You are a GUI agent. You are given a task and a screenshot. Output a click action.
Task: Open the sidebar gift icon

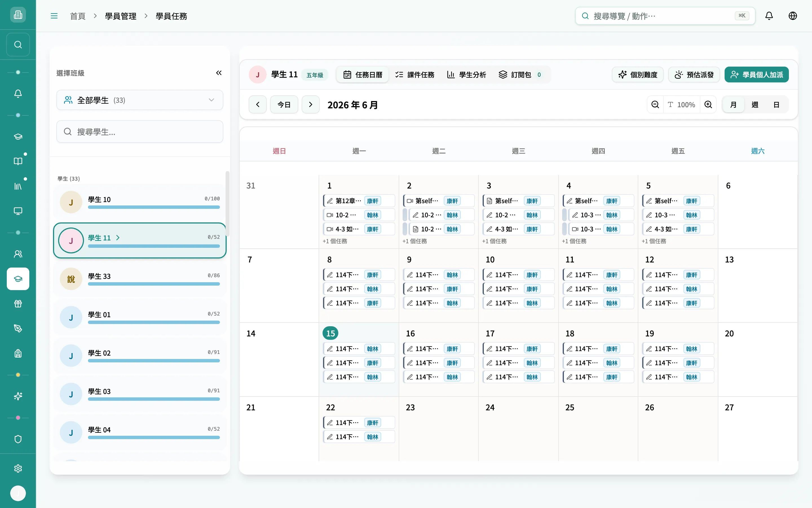[18, 304]
